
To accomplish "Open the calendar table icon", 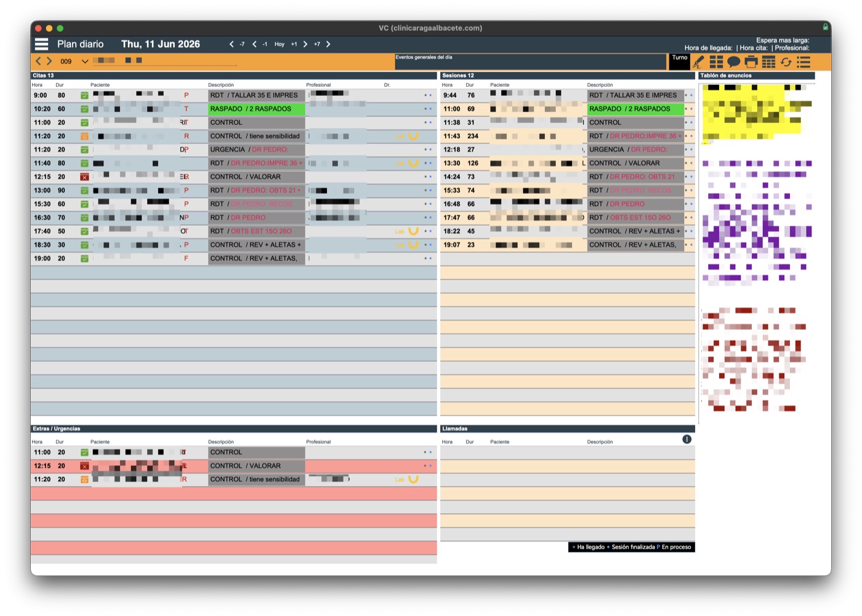I will click(x=768, y=62).
